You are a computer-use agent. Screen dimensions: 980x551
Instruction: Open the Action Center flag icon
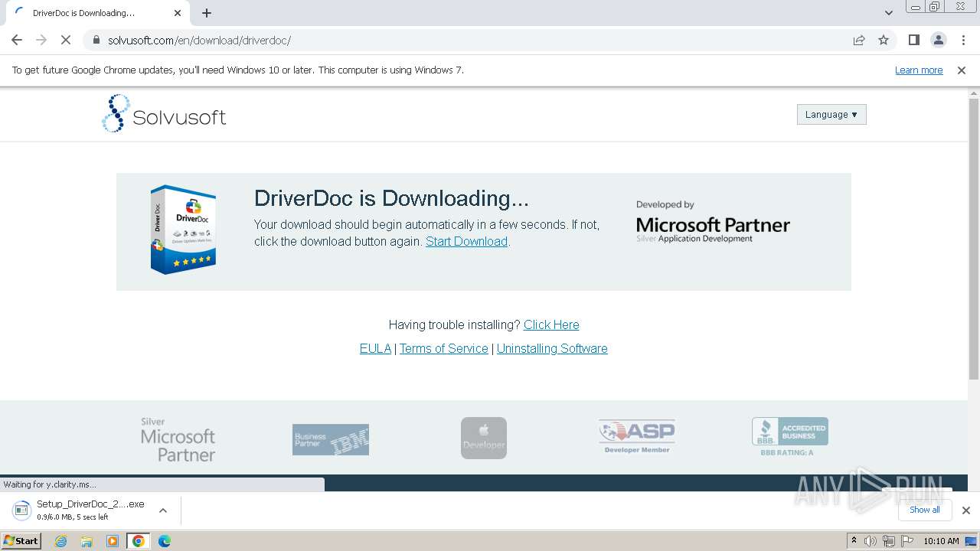point(907,541)
